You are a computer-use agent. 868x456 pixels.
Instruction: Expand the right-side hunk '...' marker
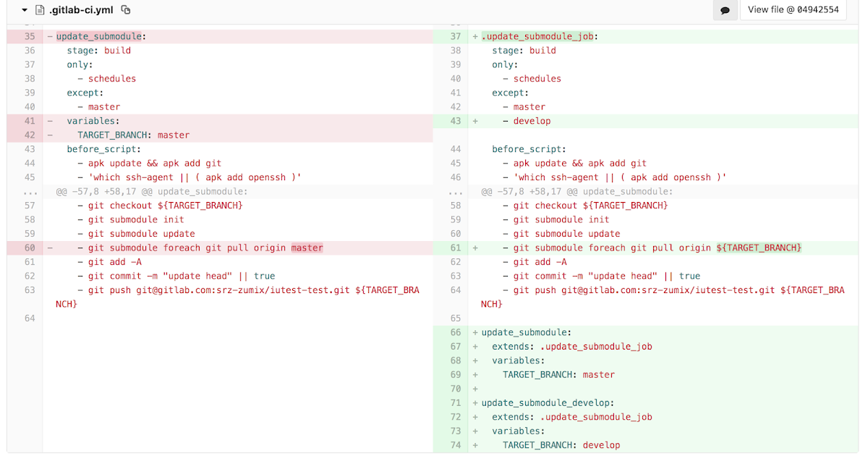pos(455,192)
